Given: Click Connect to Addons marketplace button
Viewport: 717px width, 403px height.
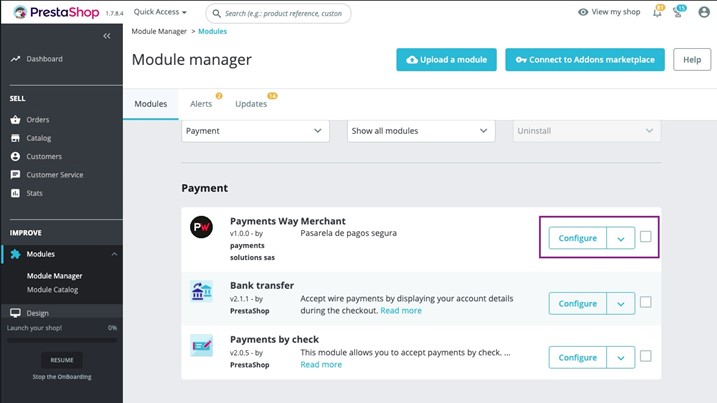Looking at the screenshot, I should (585, 60).
